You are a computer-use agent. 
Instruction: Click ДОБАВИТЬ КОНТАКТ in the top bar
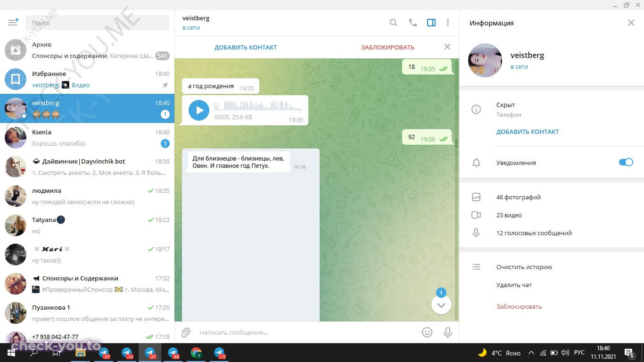point(246,47)
